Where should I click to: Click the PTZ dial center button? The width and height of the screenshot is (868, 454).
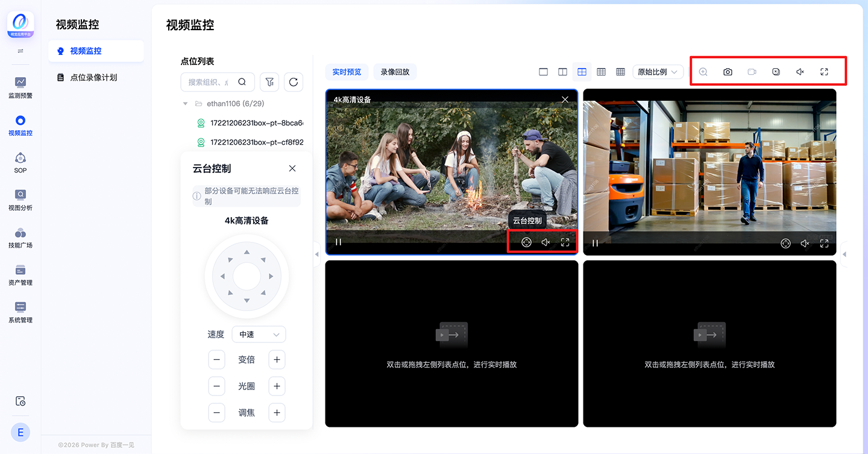tap(247, 276)
